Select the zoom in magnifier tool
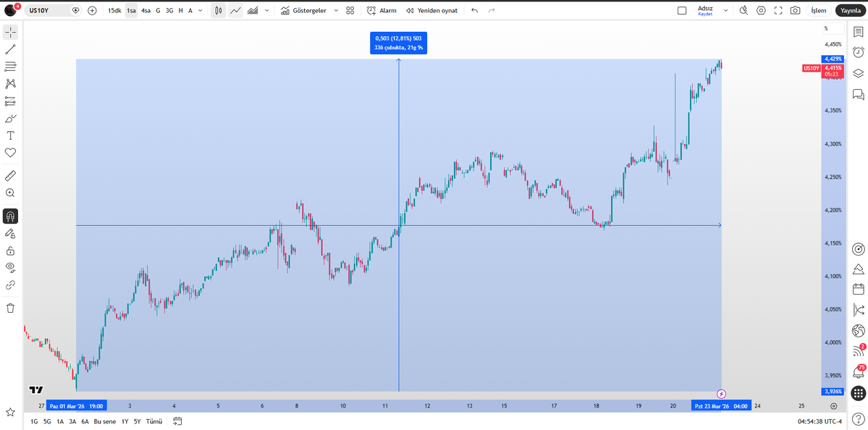Screen dimensions: 868x430 [x=11, y=193]
